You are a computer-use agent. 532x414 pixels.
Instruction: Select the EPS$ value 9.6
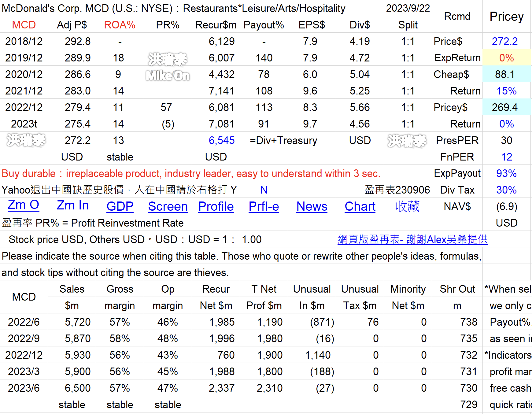coord(310,91)
